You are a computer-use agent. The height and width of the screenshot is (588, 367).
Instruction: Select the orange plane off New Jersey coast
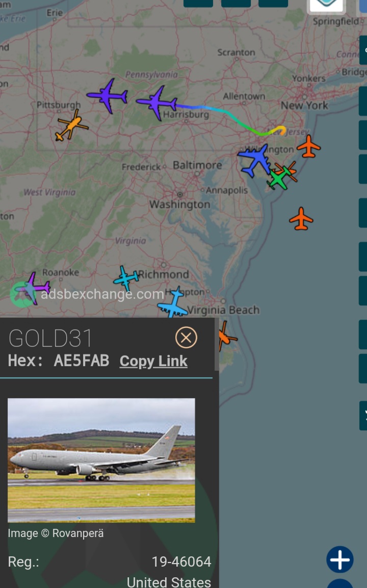click(x=308, y=146)
